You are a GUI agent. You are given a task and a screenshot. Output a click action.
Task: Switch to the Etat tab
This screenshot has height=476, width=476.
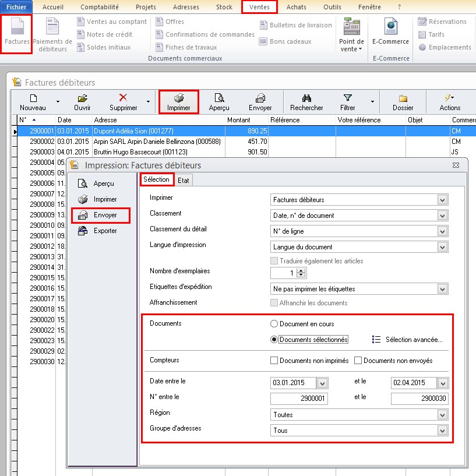pos(184,181)
